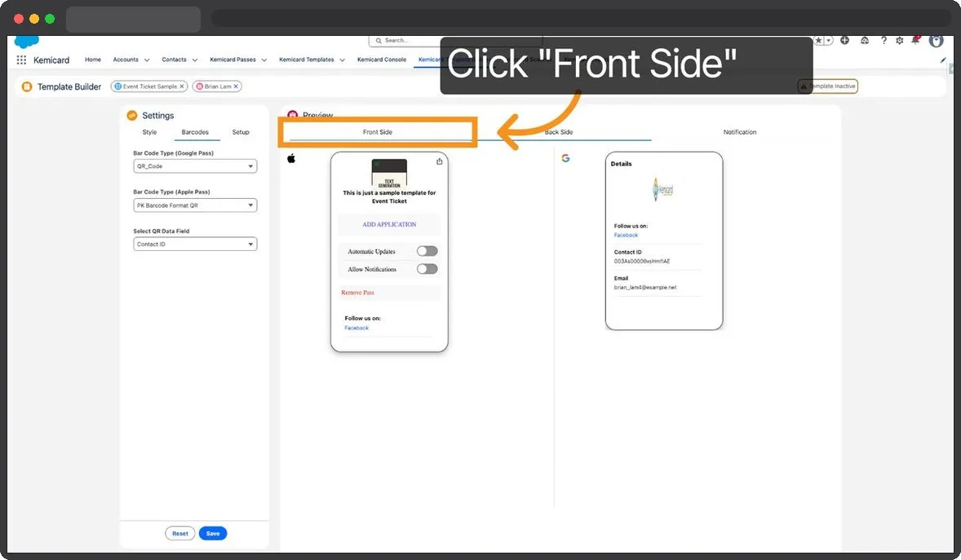Expand the Contacts nav chevron
961x560 pixels.
pyautogui.click(x=195, y=60)
